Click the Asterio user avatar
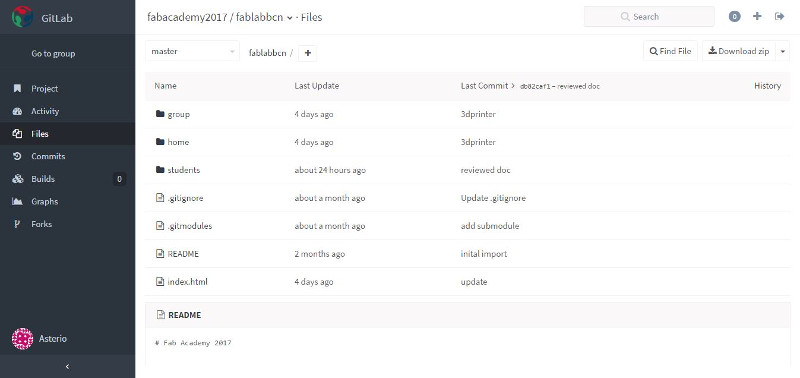Screen dimensions: 800x378 click(22, 339)
